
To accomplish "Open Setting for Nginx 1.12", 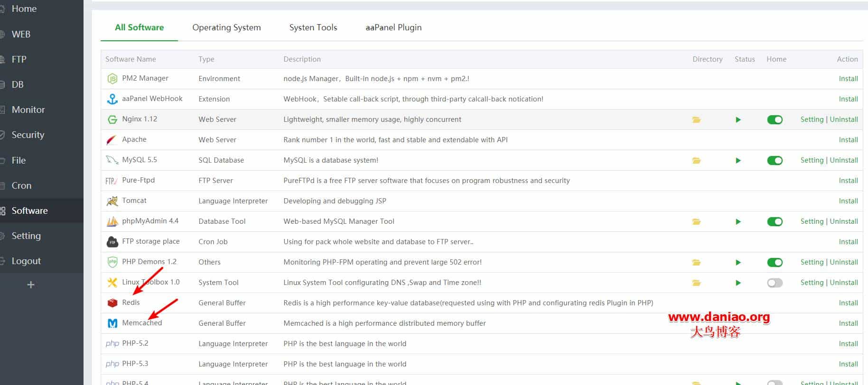I will point(812,119).
